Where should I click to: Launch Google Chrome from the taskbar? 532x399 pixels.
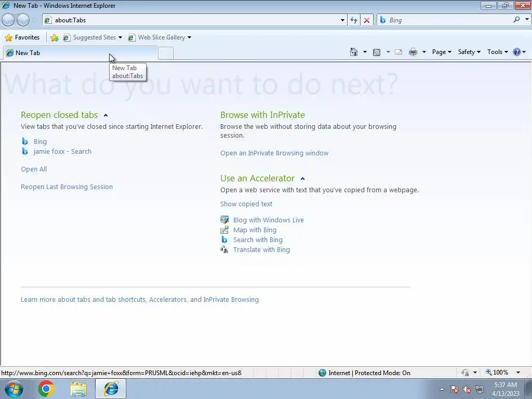[46, 389]
